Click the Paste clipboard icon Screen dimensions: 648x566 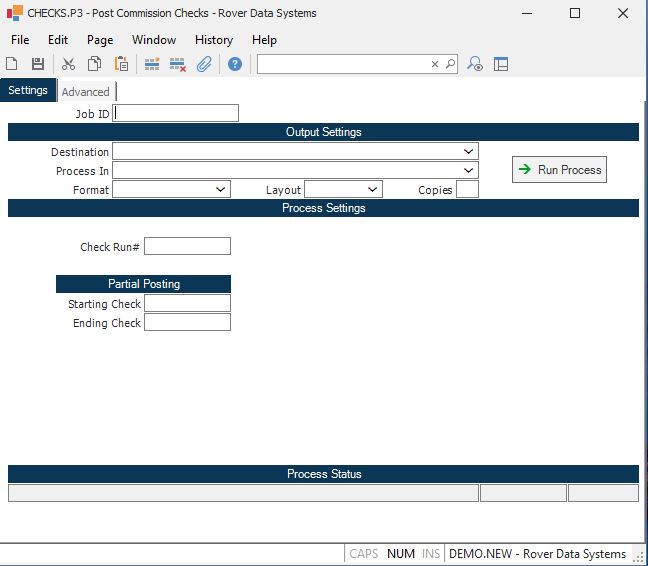click(121, 64)
